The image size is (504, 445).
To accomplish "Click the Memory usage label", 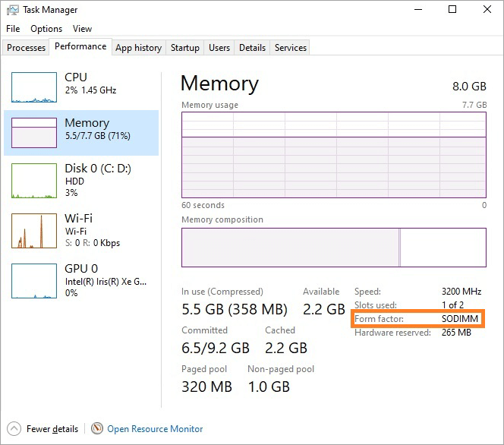I will point(210,105).
